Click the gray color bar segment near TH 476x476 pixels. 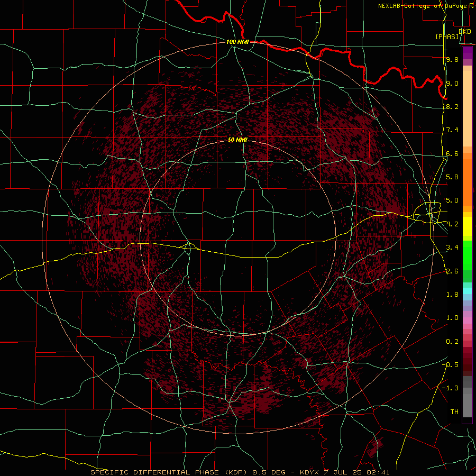[467, 405]
